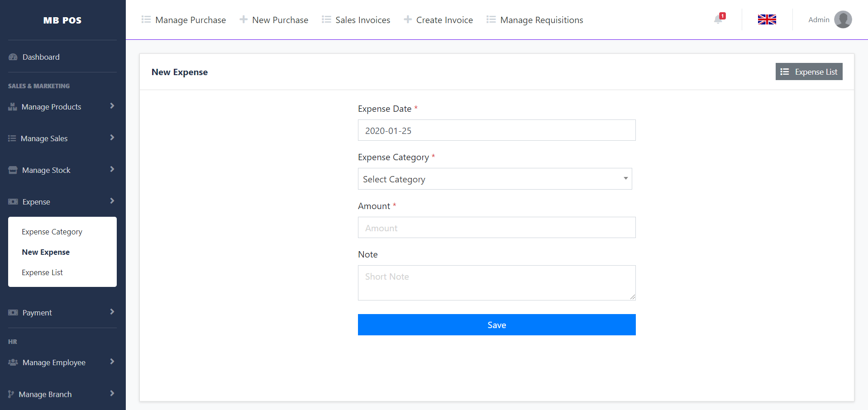Image resolution: width=868 pixels, height=410 pixels.
Task: Click inside the Amount input field
Action: tap(496, 228)
